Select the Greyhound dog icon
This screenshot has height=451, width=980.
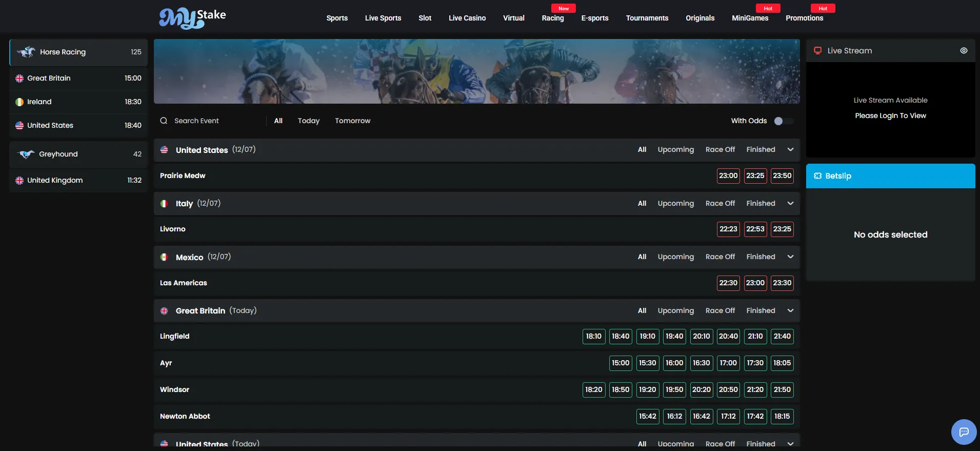click(x=26, y=154)
